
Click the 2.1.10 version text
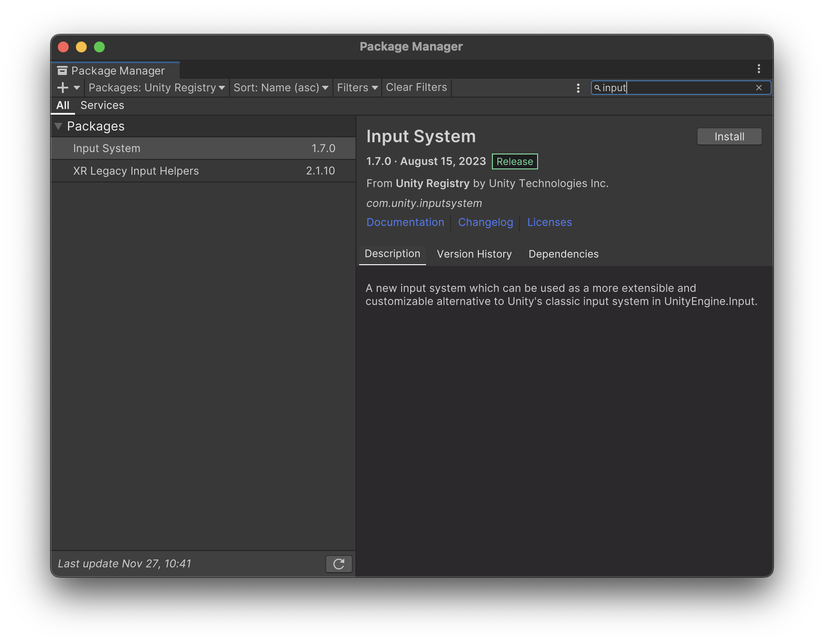click(x=320, y=171)
